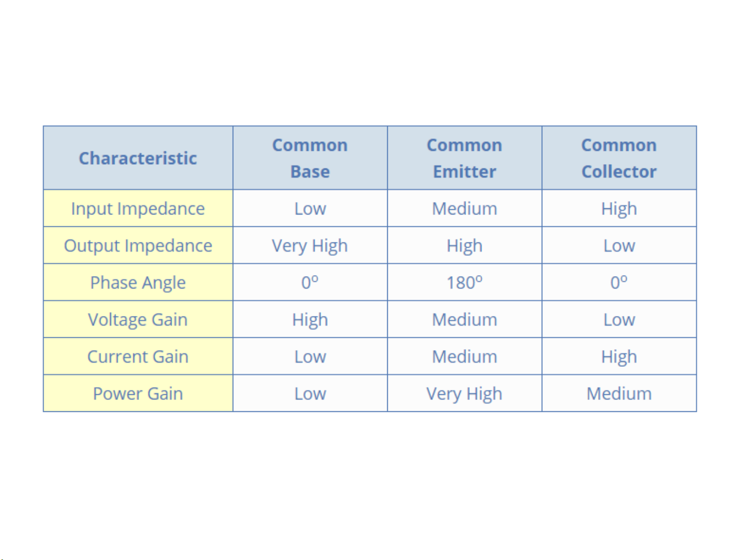Select the Output Impedance row label
Image resolution: width=747 pixels, height=560 pixels.
[x=138, y=246]
